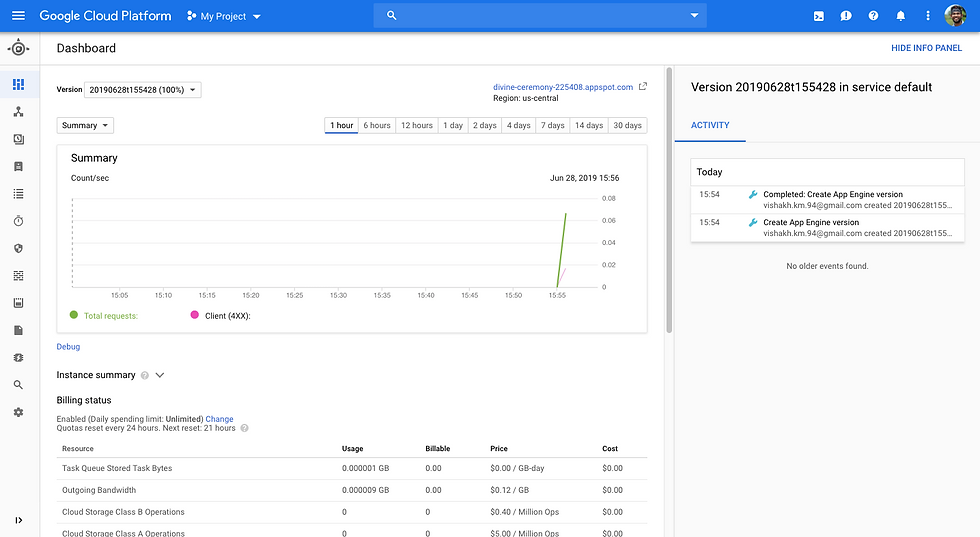Open the Memcache chip icon in sidebar

click(x=18, y=358)
